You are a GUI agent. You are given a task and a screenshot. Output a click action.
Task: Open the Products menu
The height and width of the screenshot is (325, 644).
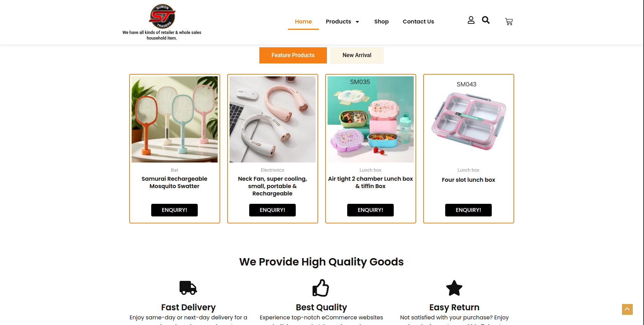click(338, 22)
